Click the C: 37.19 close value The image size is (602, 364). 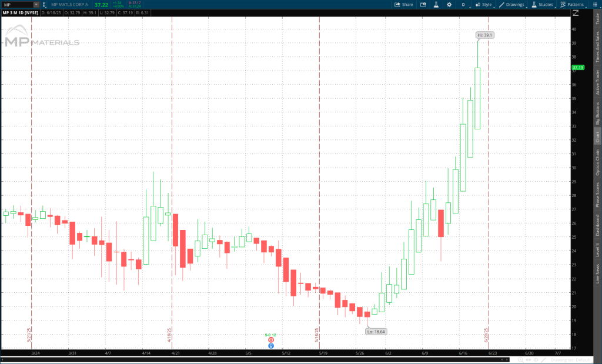[x=125, y=13]
